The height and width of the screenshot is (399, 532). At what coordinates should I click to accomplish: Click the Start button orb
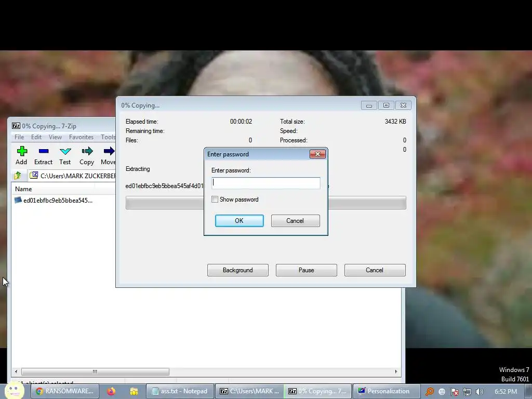[x=14, y=391]
